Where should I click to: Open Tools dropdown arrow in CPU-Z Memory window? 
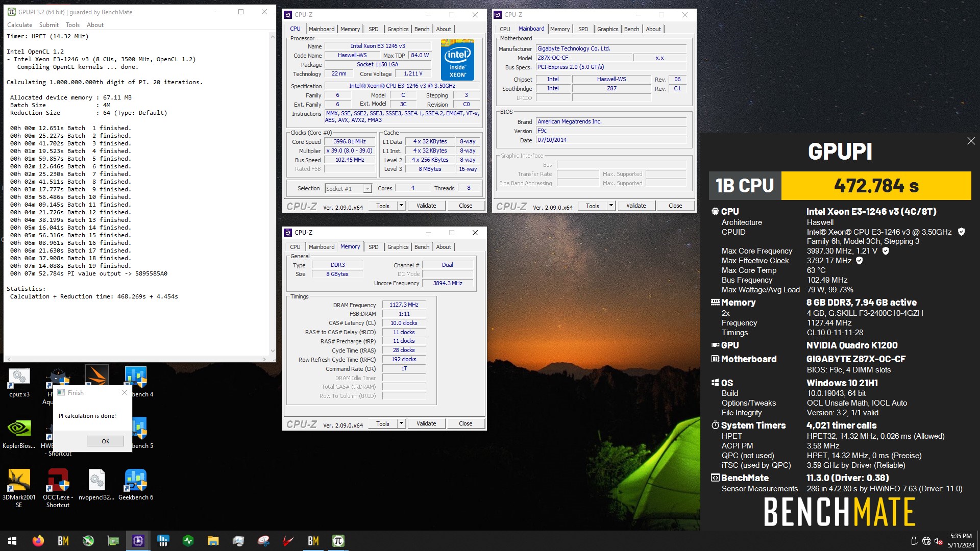coord(401,423)
